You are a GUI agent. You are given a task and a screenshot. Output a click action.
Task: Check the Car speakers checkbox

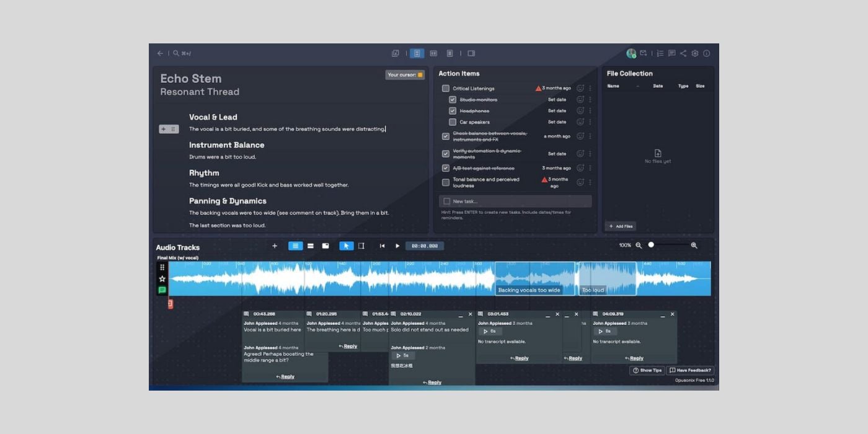point(453,122)
